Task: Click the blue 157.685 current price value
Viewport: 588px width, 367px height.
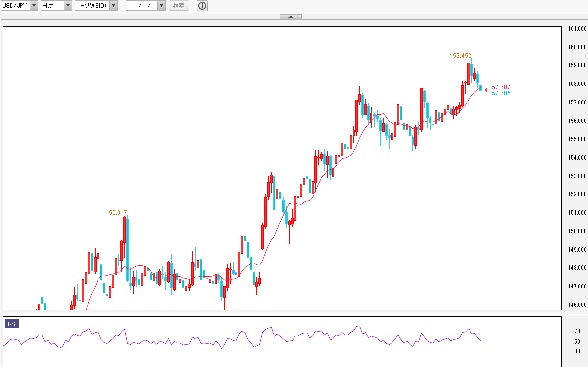Action: pos(499,93)
